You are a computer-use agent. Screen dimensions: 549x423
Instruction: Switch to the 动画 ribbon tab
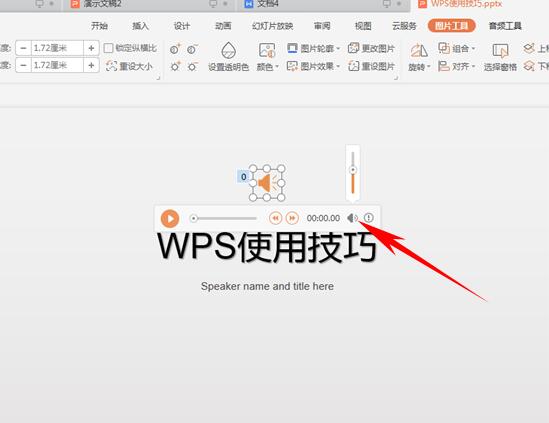point(223,26)
